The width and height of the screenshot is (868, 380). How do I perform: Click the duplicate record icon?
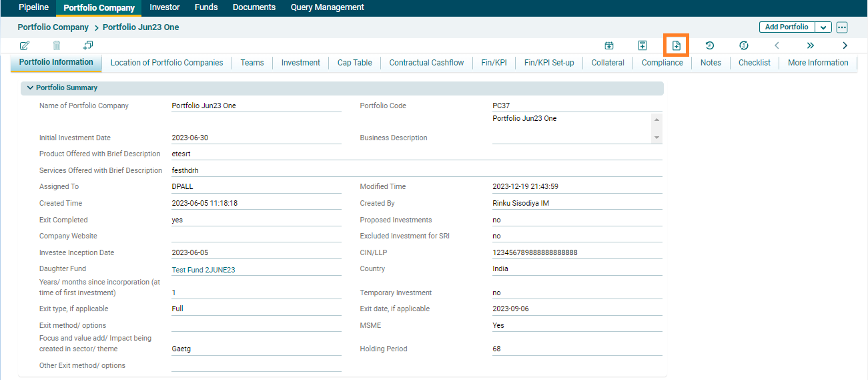click(88, 45)
